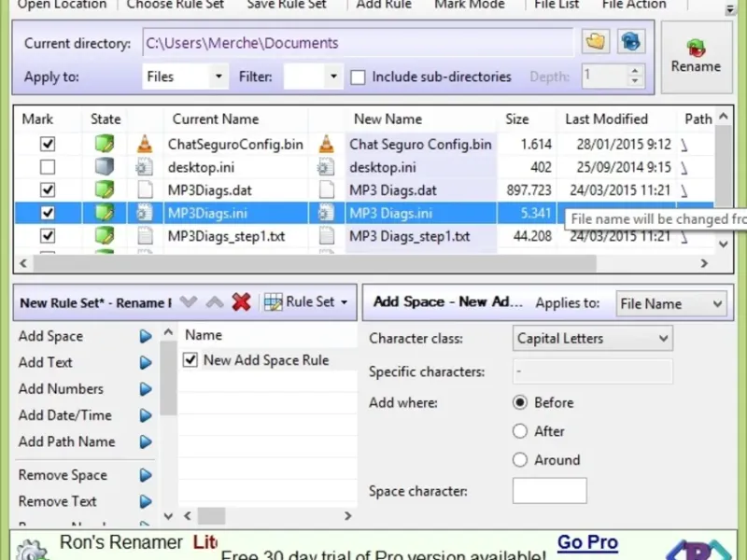Viewport: 747px width, 560px height.
Task: Click the Specific characters field
Action: pos(593,371)
